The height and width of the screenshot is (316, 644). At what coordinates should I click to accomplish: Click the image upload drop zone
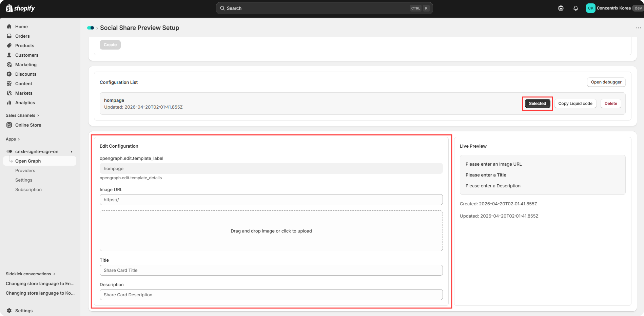[271, 231]
